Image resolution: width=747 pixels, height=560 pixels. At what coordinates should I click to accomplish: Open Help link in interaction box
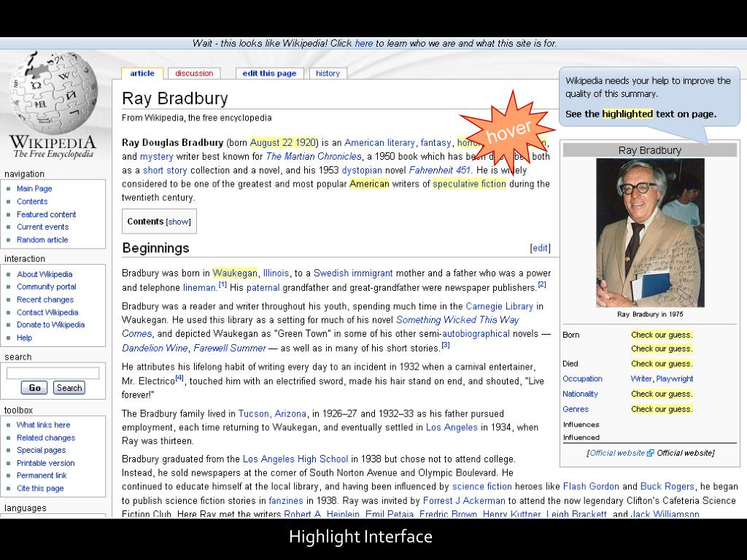tap(24, 338)
